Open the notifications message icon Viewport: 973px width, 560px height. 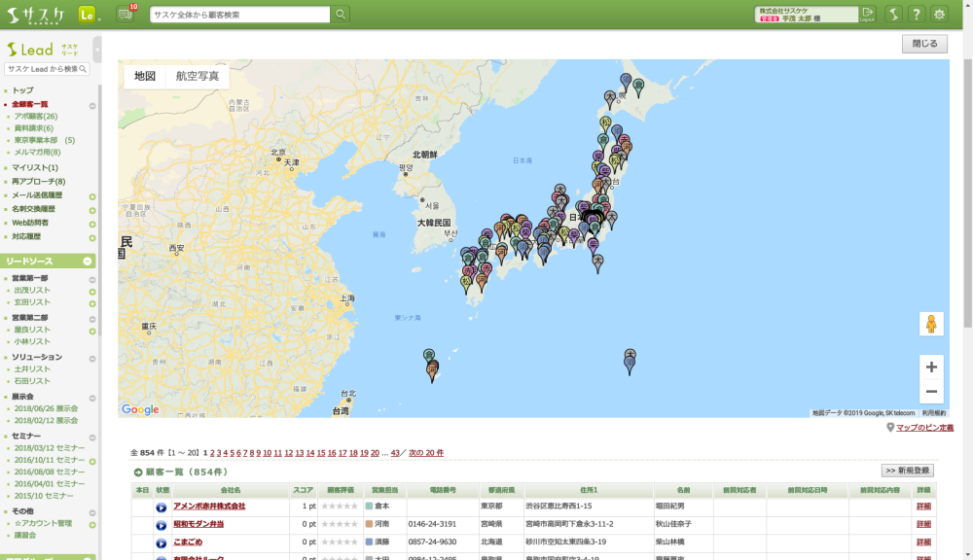coord(125,15)
